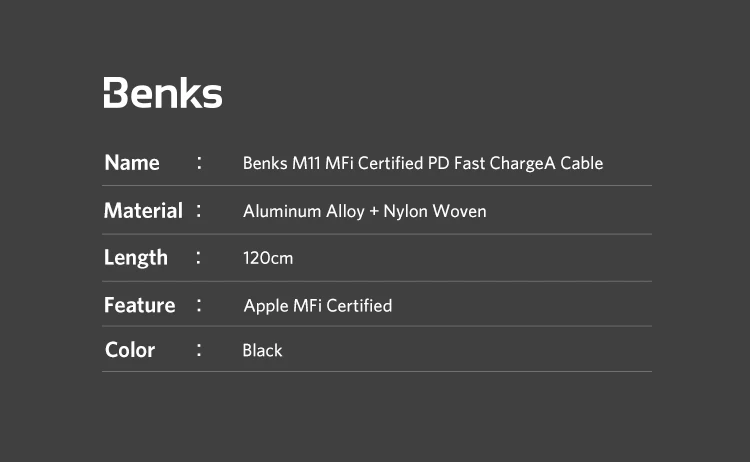750x462 pixels.
Task: Click the colon after Length
Action: pyautogui.click(x=200, y=257)
